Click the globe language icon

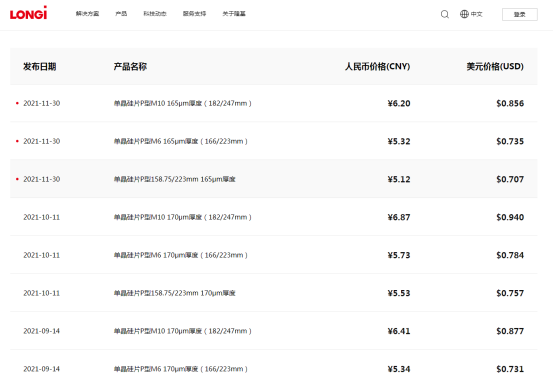464,14
